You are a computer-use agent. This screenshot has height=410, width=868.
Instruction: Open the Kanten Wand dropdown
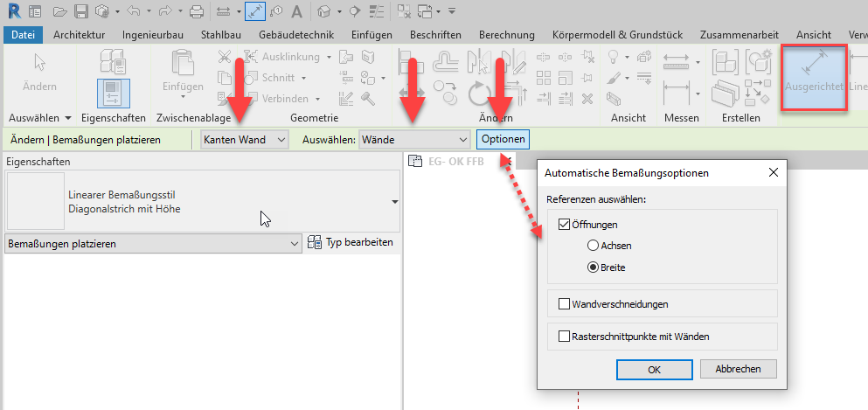pyautogui.click(x=244, y=140)
